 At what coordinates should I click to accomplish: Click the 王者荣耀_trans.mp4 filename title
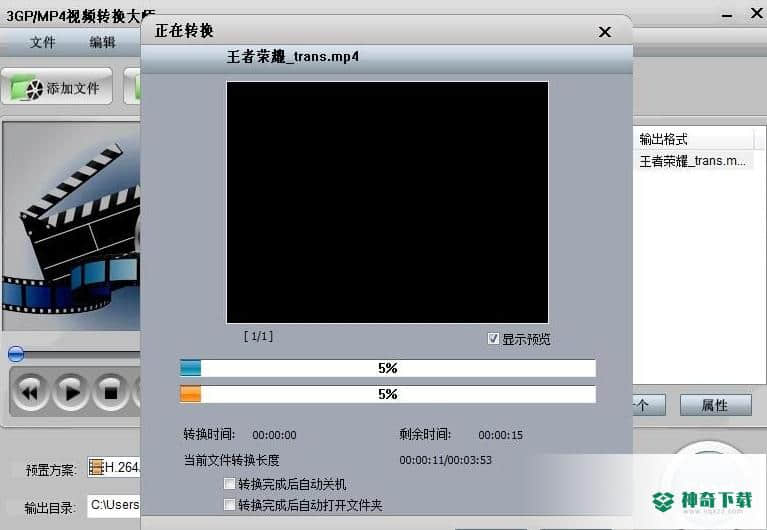293,57
